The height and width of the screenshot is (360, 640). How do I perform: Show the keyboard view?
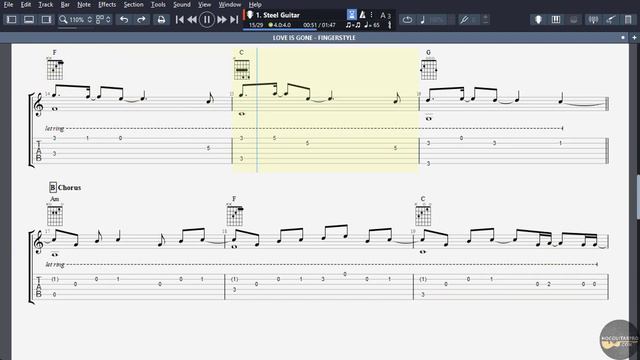tap(556, 20)
